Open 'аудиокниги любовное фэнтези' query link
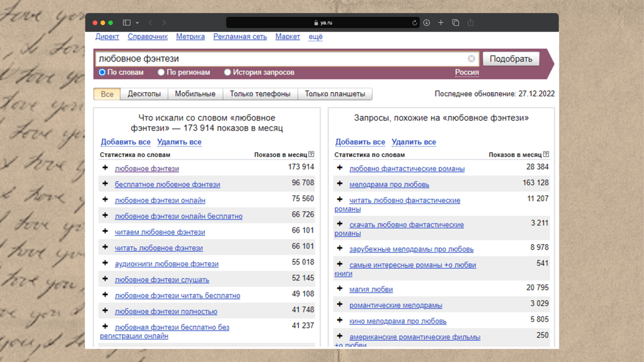644x362 pixels. click(x=166, y=264)
